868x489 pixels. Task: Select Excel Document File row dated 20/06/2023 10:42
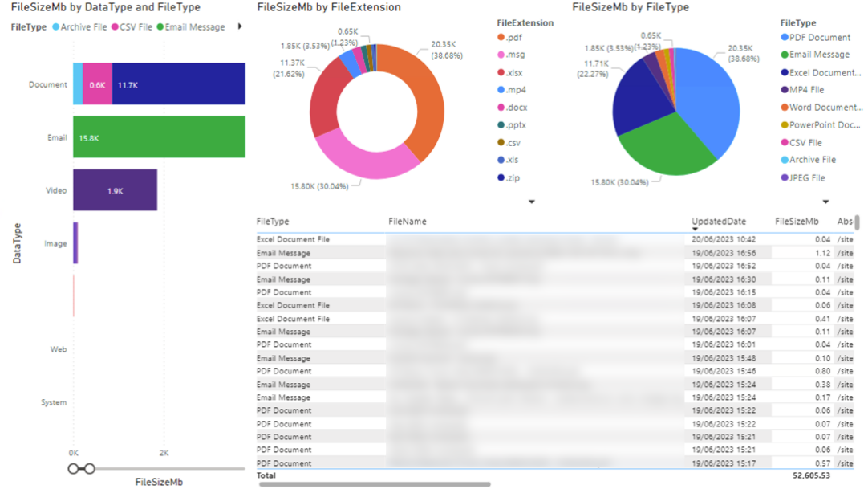[293, 240]
